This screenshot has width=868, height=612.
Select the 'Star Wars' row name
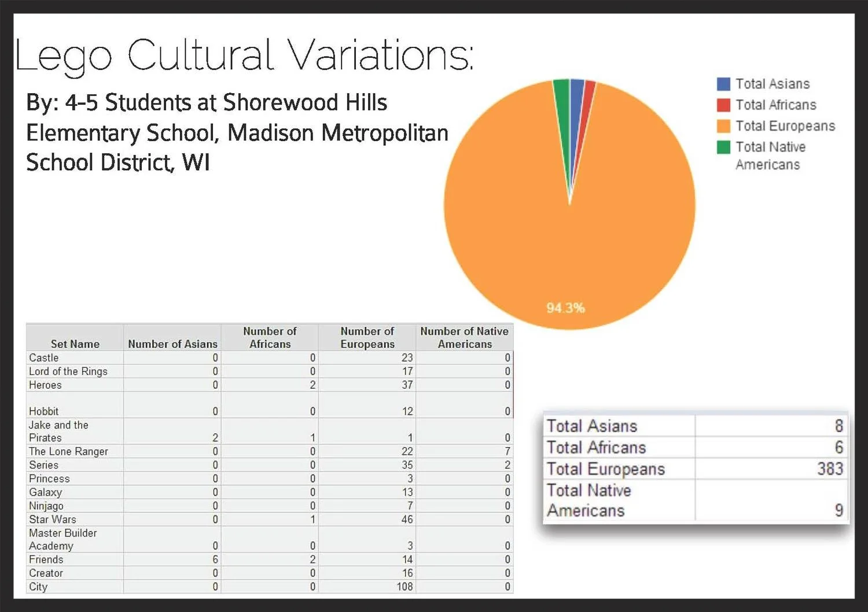coord(53,519)
